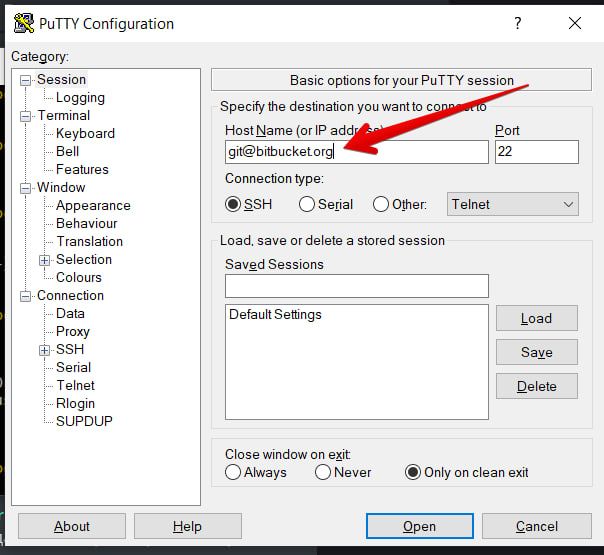Screen dimensions: 604x555
Task: Collapse the Session tree node
Action: pyautogui.click(x=25, y=80)
